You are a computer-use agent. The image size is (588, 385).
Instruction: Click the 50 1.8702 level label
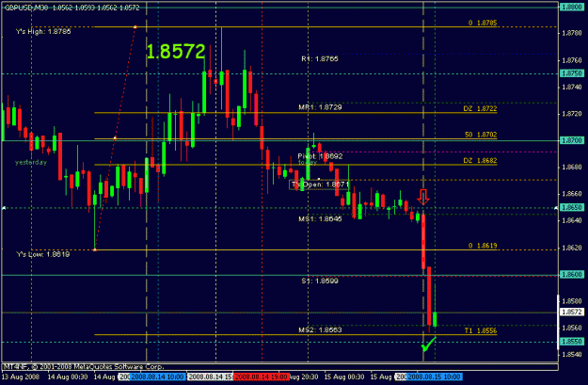click(481, 135)
